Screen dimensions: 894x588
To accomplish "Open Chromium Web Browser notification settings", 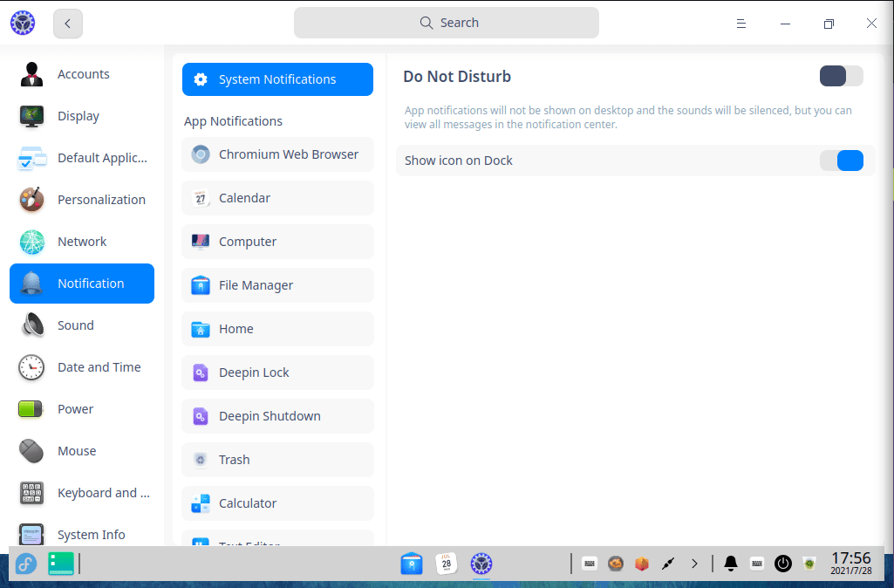I will [x=277, y=154].
